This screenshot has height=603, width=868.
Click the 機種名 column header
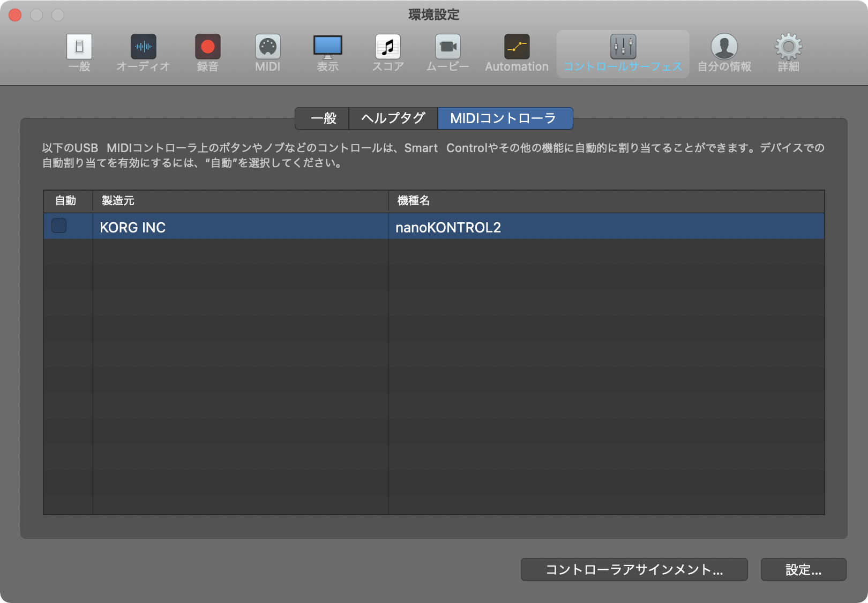(606, 201)
